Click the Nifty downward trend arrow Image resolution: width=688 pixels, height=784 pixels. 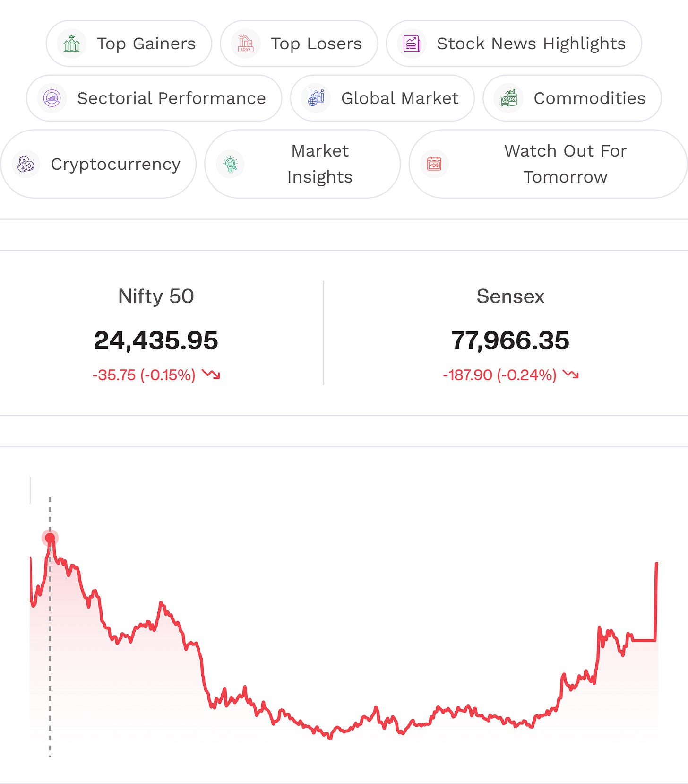[211, 375]
